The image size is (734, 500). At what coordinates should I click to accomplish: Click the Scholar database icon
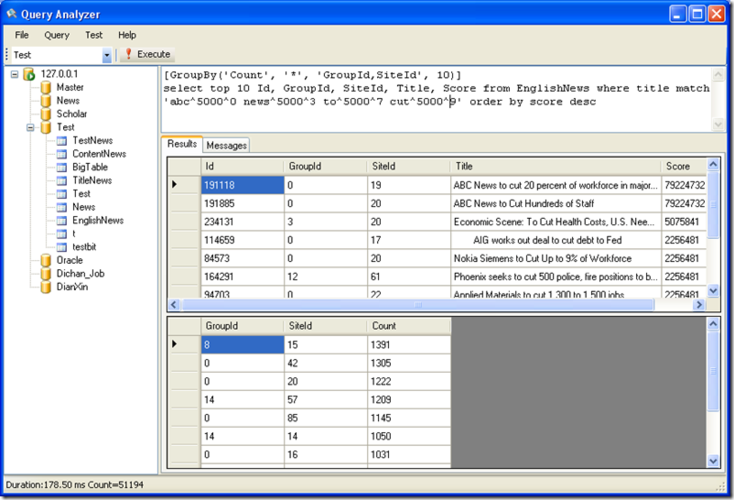coord(46,114)
